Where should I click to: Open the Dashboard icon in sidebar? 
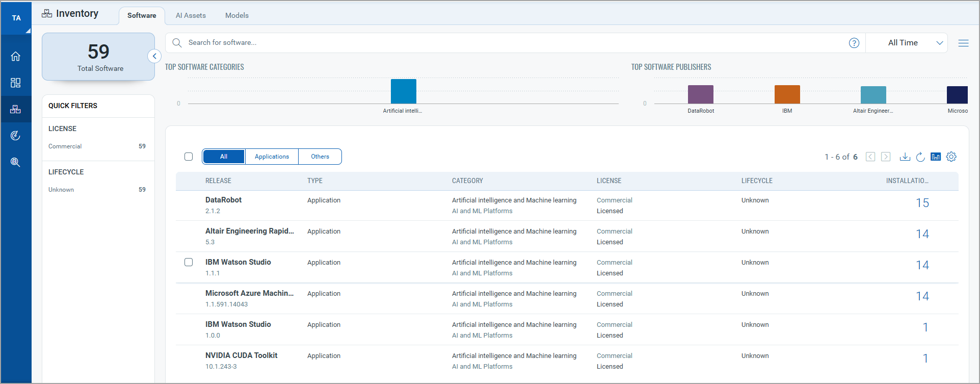[x=16, y=83]
